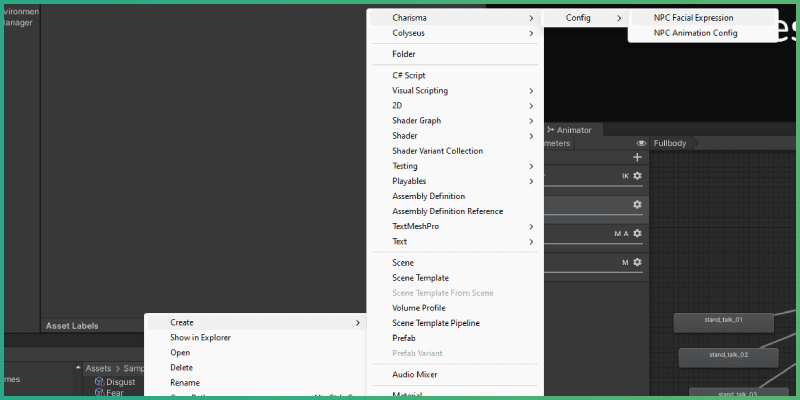Select the stand_talk_01 state node
Screen dimensions: 800x400
coord(725,321)
